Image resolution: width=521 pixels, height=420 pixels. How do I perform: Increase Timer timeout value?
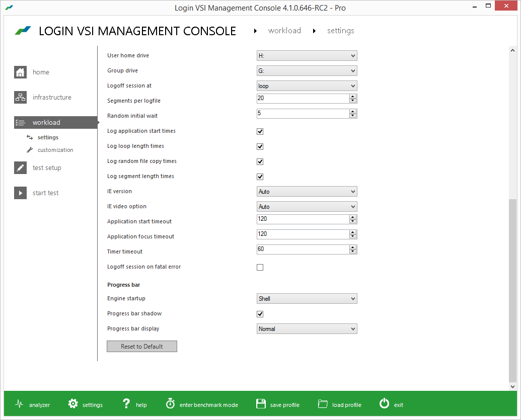click(x=353, y=247)
